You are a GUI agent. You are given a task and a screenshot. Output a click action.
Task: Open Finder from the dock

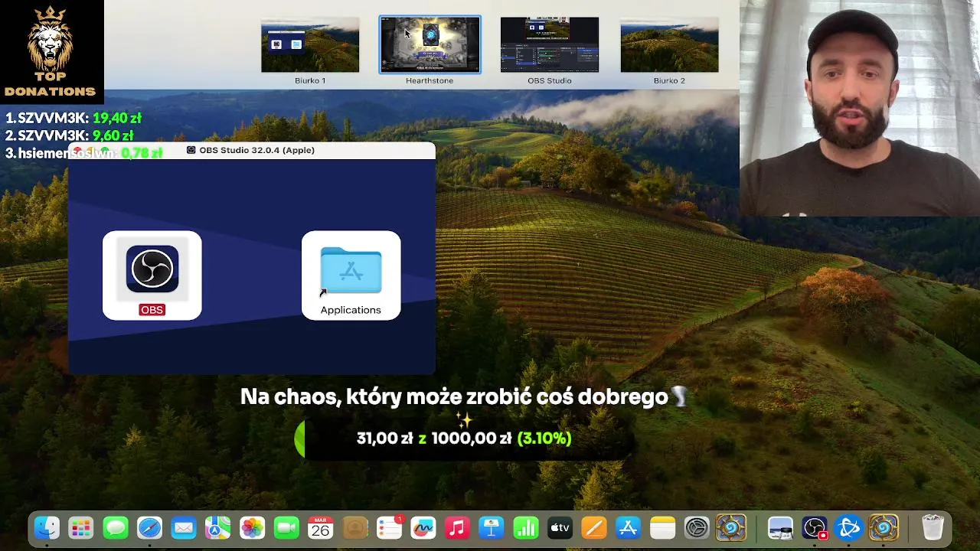[x=47, y=528]
